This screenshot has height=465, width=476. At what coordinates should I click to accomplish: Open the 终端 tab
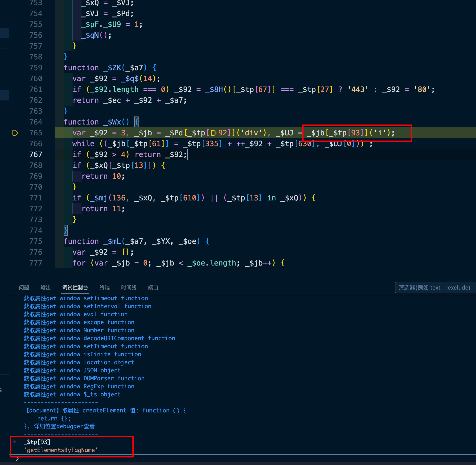pos(104,287)
